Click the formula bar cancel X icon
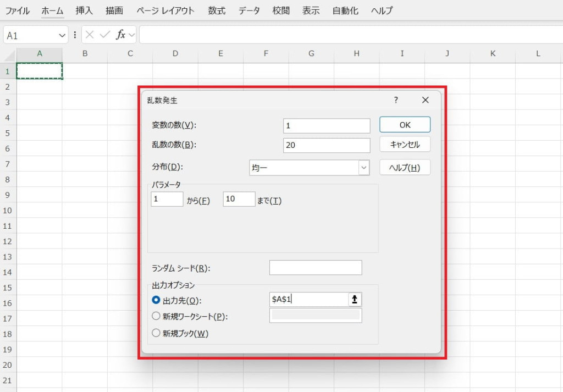563x392 pixels. 90,35
